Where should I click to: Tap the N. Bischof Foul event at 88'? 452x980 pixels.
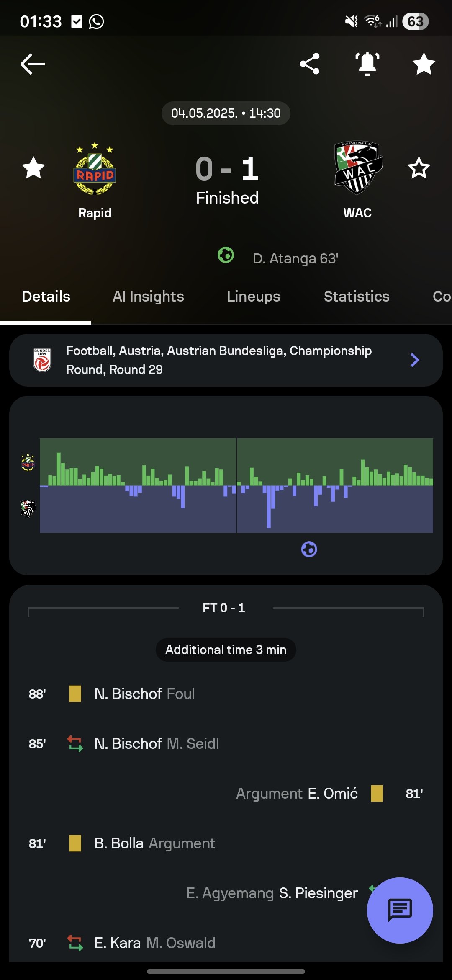144,694
